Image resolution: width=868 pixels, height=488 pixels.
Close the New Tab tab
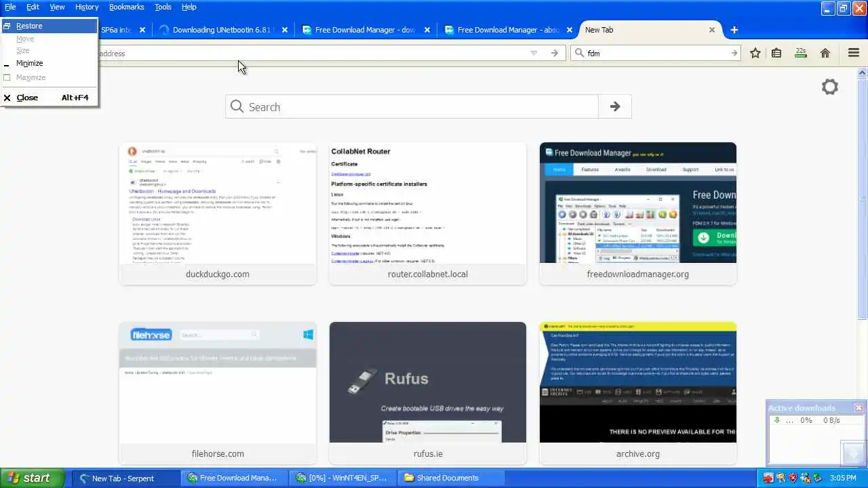(x=712, y=30)
